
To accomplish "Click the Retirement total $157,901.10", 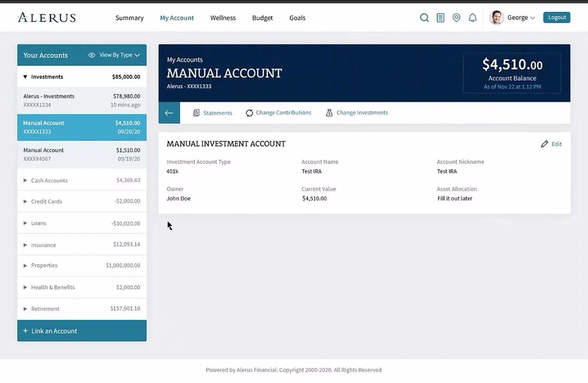I will [125, 309].
